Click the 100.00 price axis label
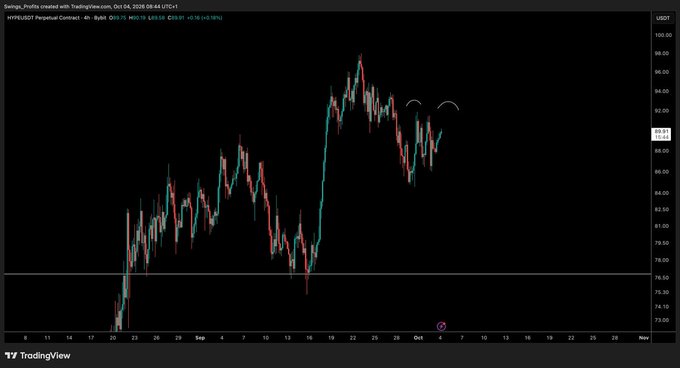 663,35
